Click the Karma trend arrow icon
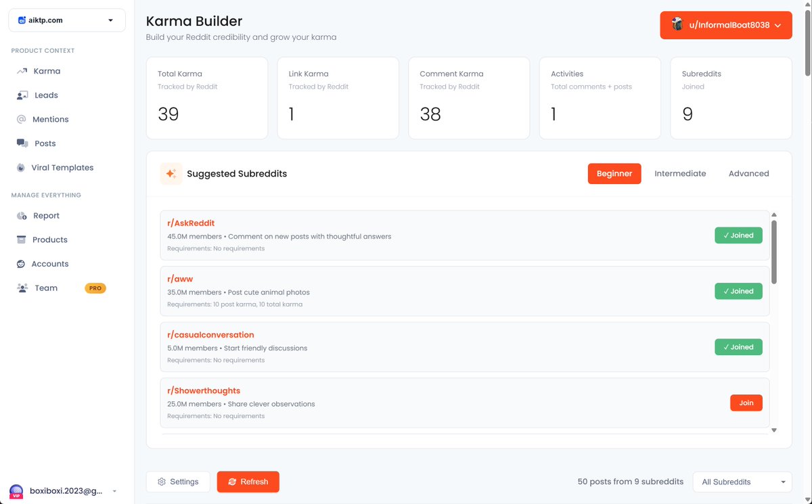Viewport: 812px width, 504px height. tap(22, 71)
